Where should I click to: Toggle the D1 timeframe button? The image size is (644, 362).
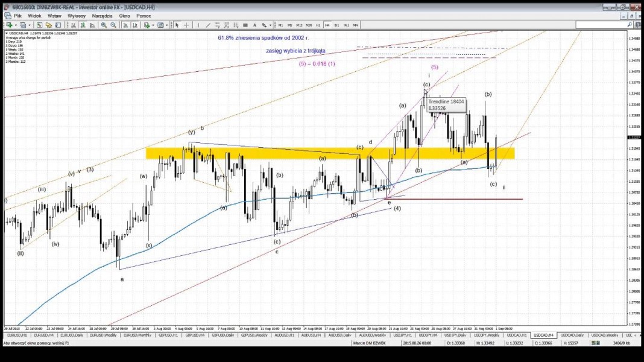coord(337,25)
